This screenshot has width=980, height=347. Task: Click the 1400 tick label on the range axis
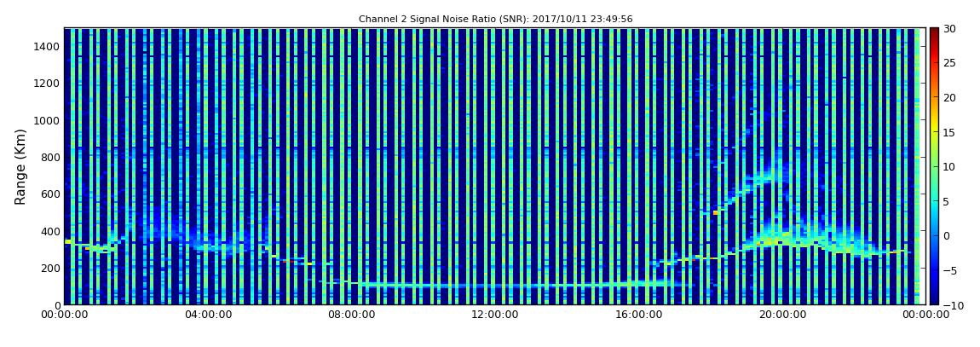[x=48, y=46]
